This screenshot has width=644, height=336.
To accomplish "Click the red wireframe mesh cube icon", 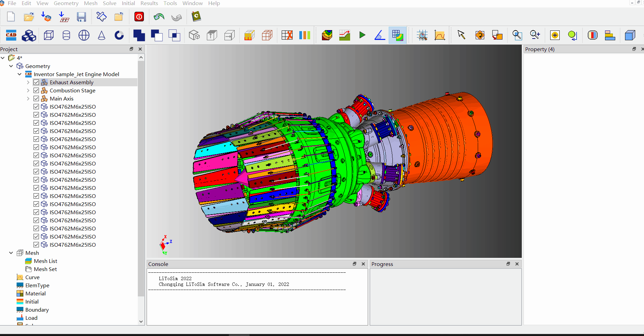I will [x=267, y=35].
